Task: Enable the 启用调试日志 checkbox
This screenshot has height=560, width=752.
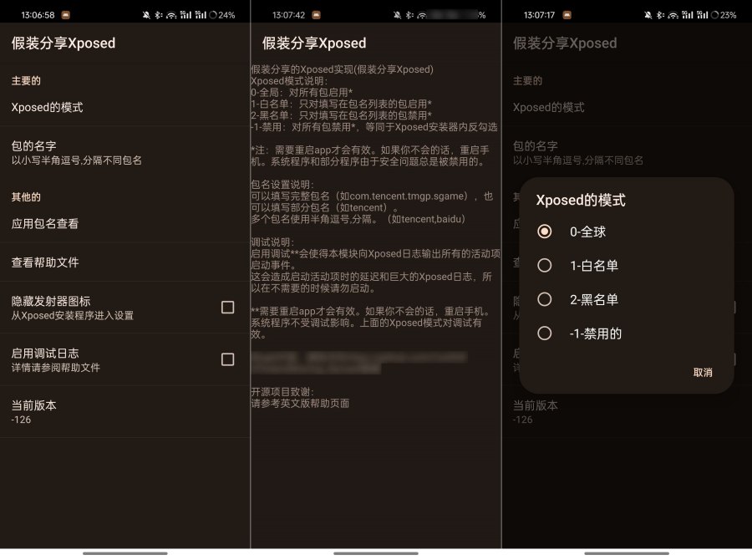Action: 227,359
